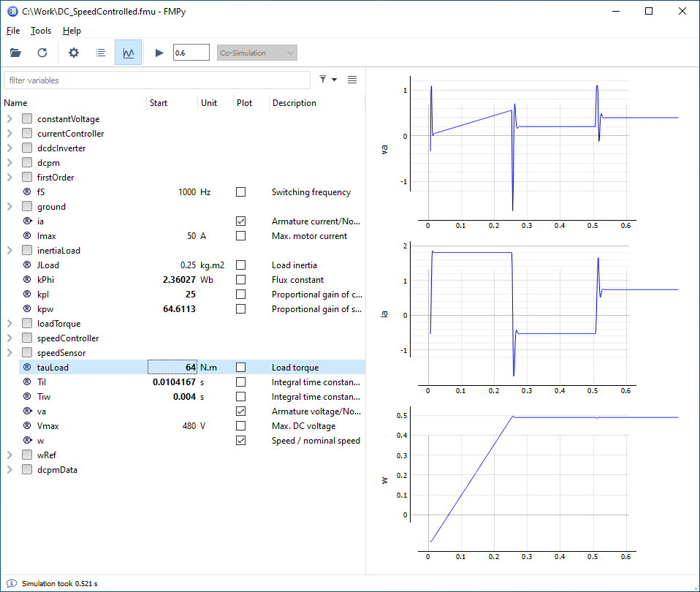Open the filter funnel icon next to search
The image size is (700, 592).
pyautogui.click(x=322, y=79)
